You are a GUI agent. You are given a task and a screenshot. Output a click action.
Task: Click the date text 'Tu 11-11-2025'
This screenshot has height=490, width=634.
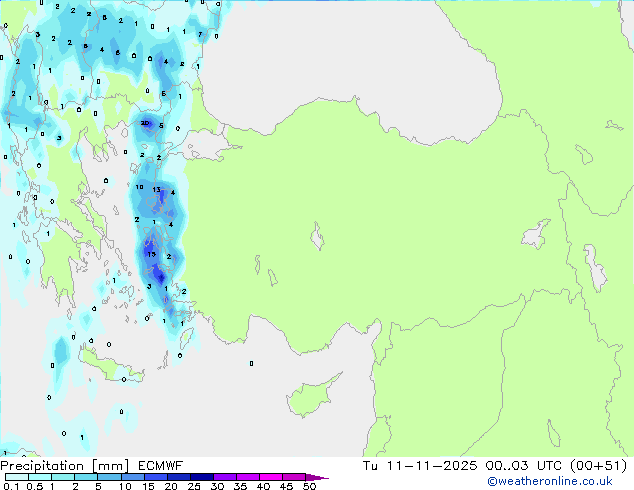pyautogui.click(x=420, y=466)
